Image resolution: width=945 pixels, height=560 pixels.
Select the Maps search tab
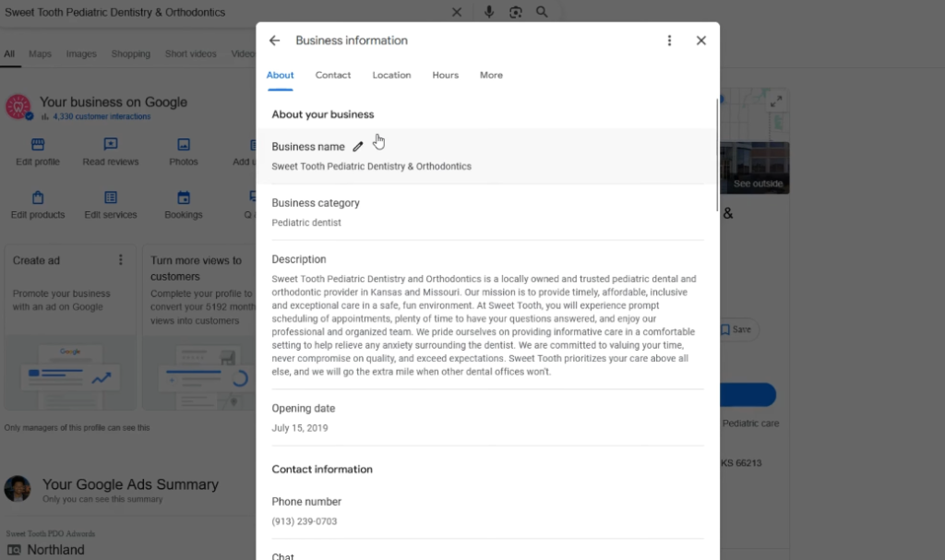pyautogui.click(x=40, y=54)
